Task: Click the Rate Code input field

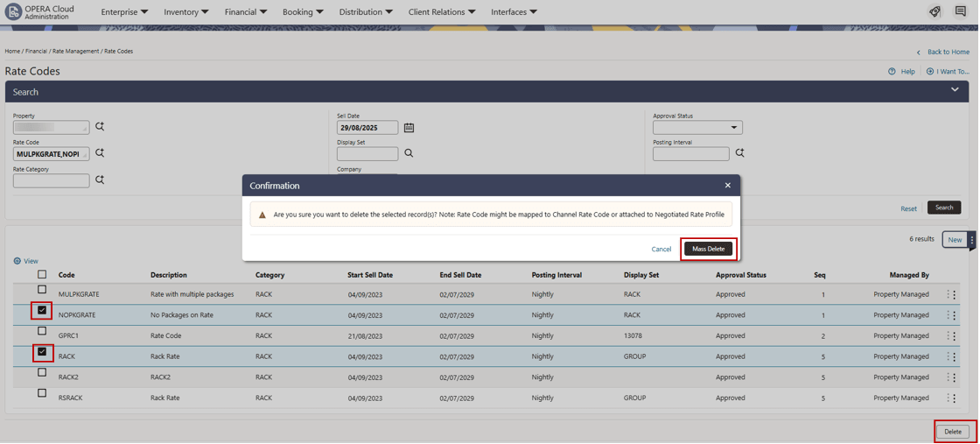Action: (x=52, y=154)
